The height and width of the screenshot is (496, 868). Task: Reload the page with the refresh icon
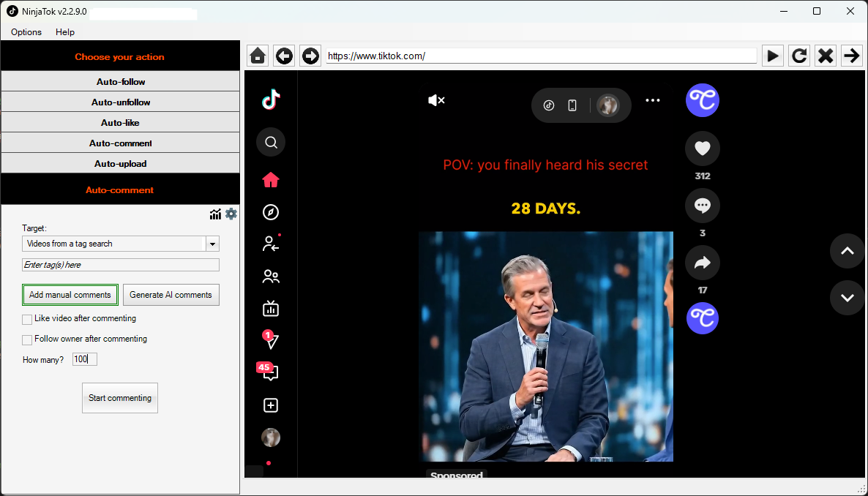point(799,56)
